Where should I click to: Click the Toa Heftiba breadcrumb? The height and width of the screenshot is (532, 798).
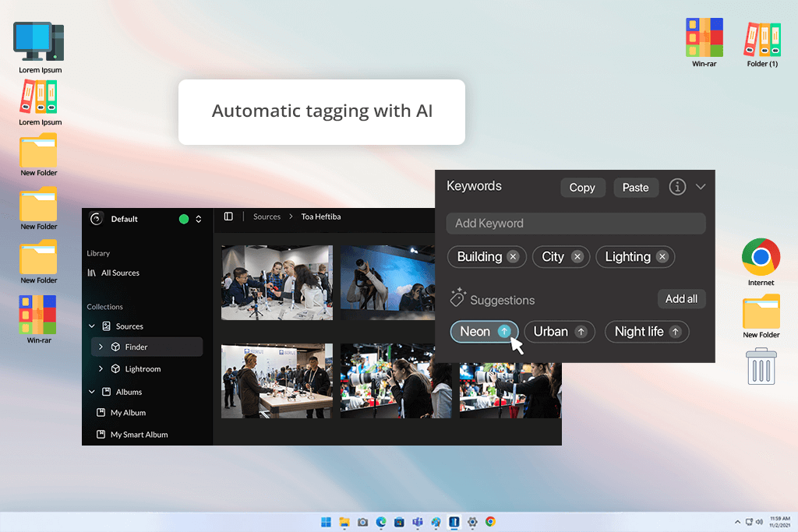[x=320, y=217]
